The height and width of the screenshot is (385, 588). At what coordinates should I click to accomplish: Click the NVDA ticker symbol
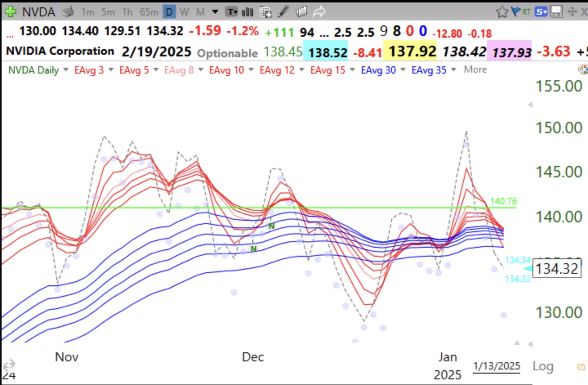pyautogui.click(x=38, y=12)
